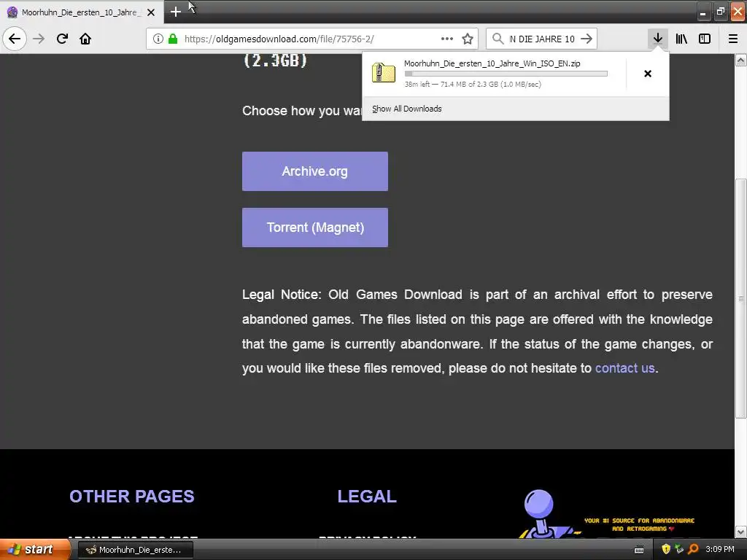Screen dimensions: 747x560
Task: Click the Legal Notice paragraph text
Action: pos(477,332)
